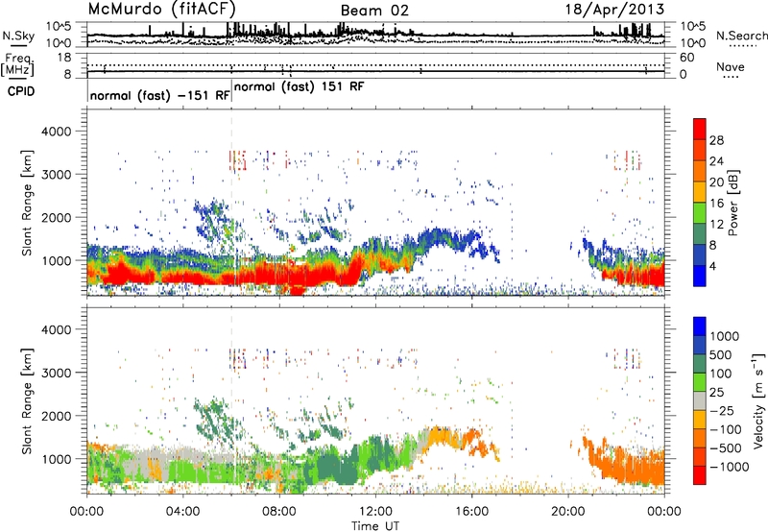Pick the blue 4-8 dB Power colorbar segment
This screenshot has height=532, width=768.
(x=700, y=254)
